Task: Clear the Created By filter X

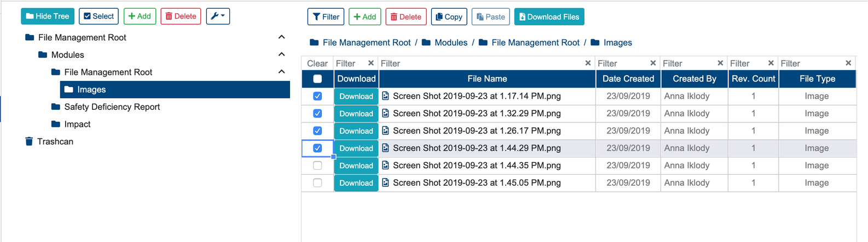Action: click(x=720, y=63)
